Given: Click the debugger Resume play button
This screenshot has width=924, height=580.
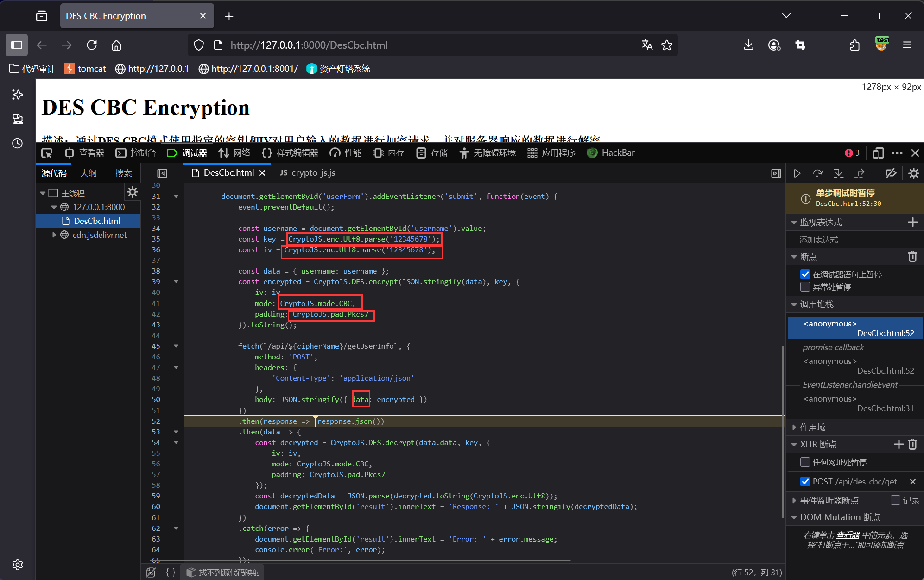Looking at the screenshot, I should pyautogui.click(x=797, y=173).
